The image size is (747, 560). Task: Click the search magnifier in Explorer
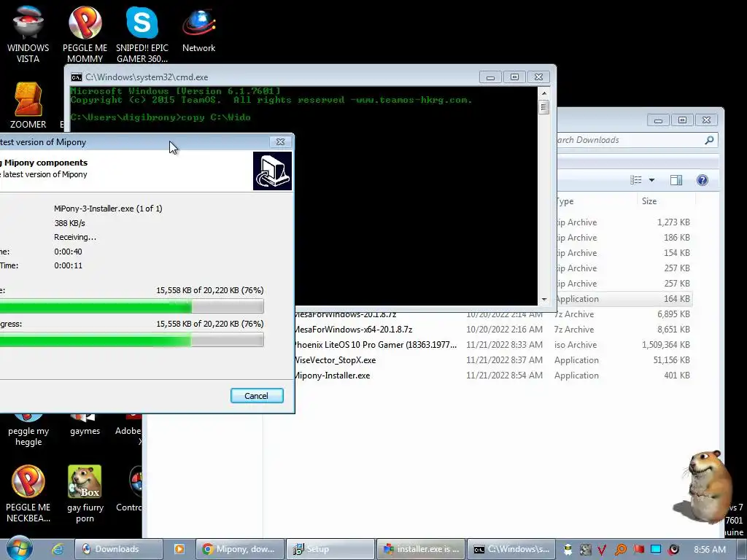(709, 140)
